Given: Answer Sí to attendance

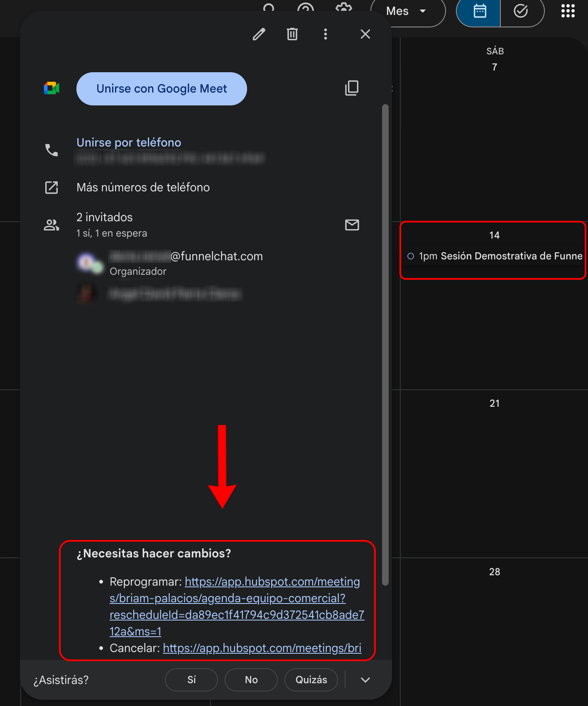Looking at the screenshot, I should 191,680.
